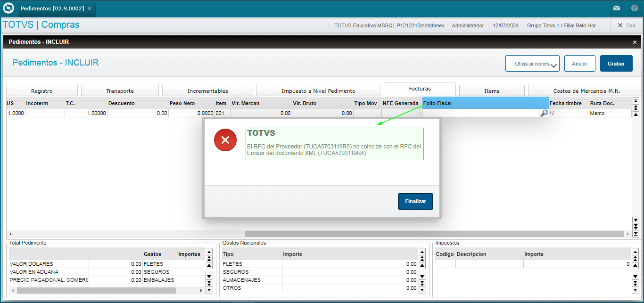
Task: Jump to last row in Impuestos grid
Action: coord(635,291)
